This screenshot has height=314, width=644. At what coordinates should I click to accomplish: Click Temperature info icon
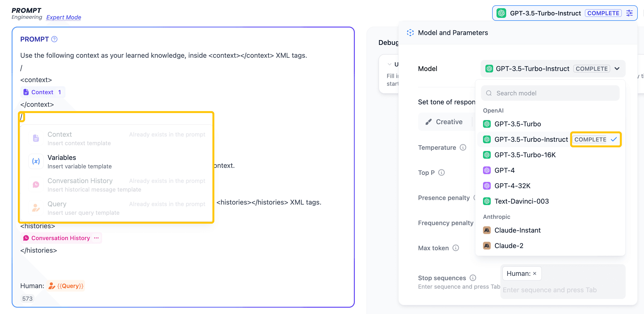click(x=463, y=147)
